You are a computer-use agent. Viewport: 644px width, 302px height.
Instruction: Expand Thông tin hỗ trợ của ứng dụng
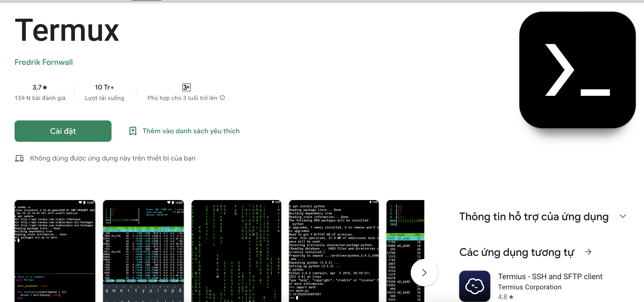click(x=623, y=216)
